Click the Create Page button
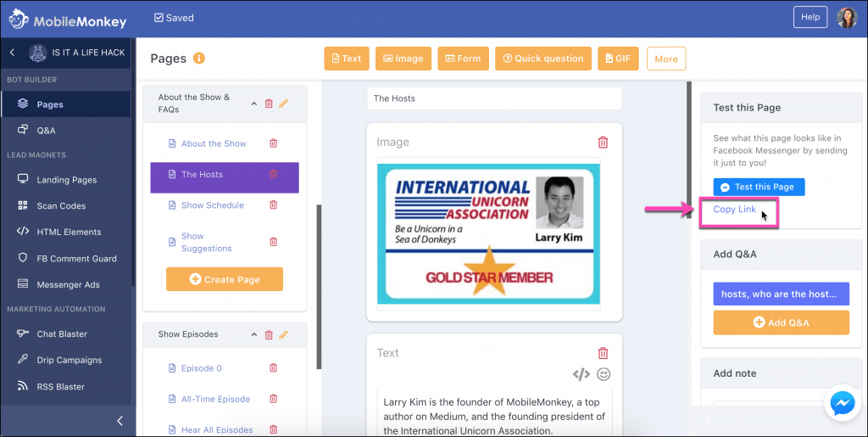Image resolution: width=868 pixels, height=437 pixels. [x=224, y=279]
